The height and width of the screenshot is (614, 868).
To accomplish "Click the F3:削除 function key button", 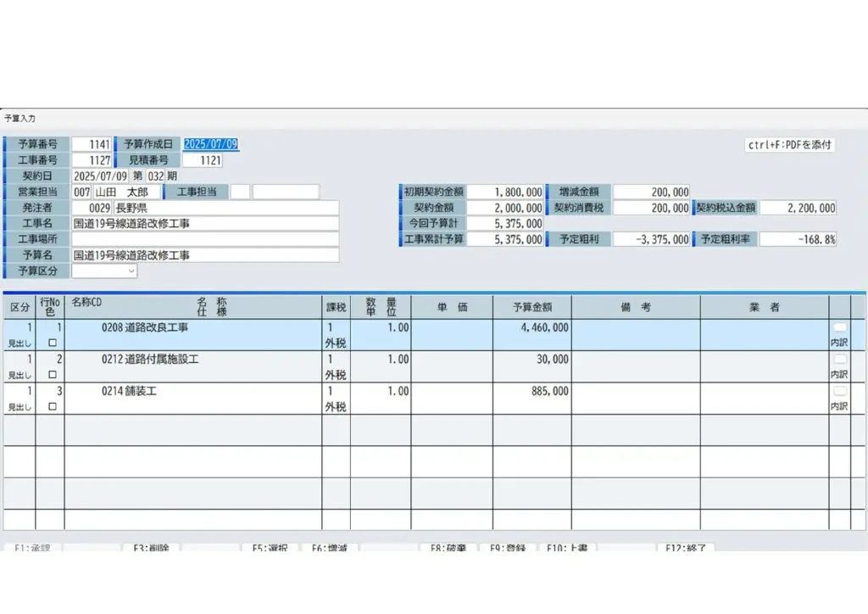I will (x=151, y=548).
